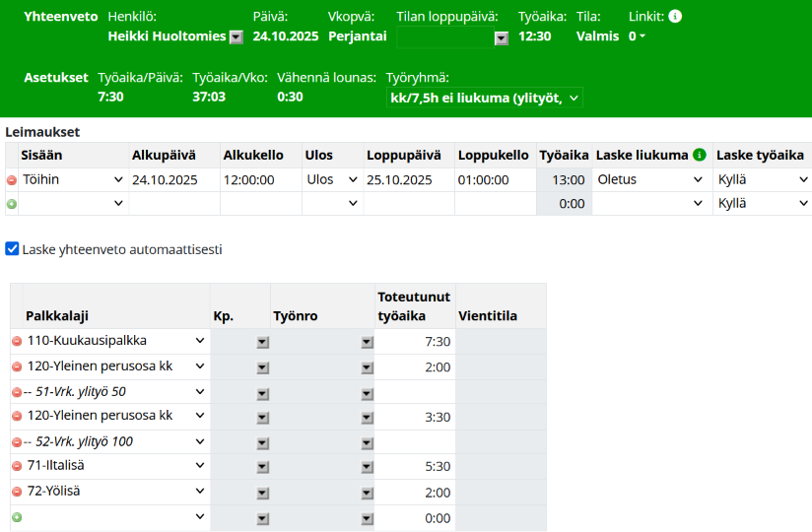Remove the Töihin stamp row
The width and height of the screenshot is (812, 532).
[x=12, y=180]
